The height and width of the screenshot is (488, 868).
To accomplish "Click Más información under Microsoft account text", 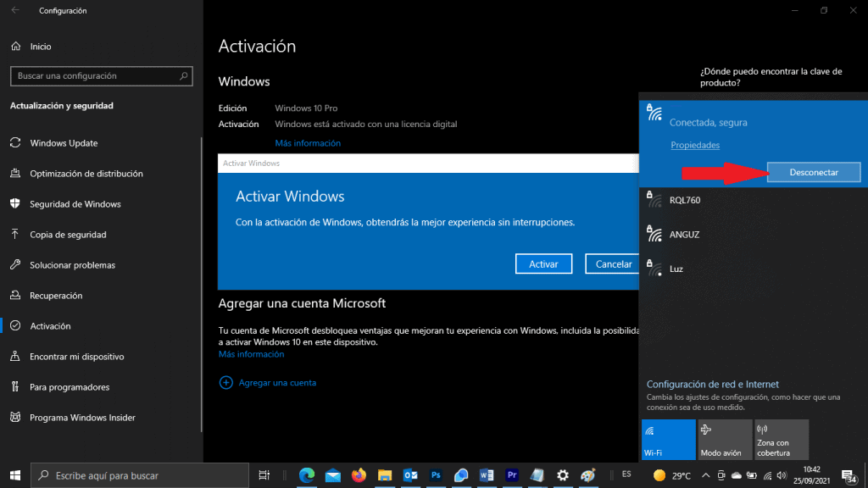I will click(x=251, y=354).
